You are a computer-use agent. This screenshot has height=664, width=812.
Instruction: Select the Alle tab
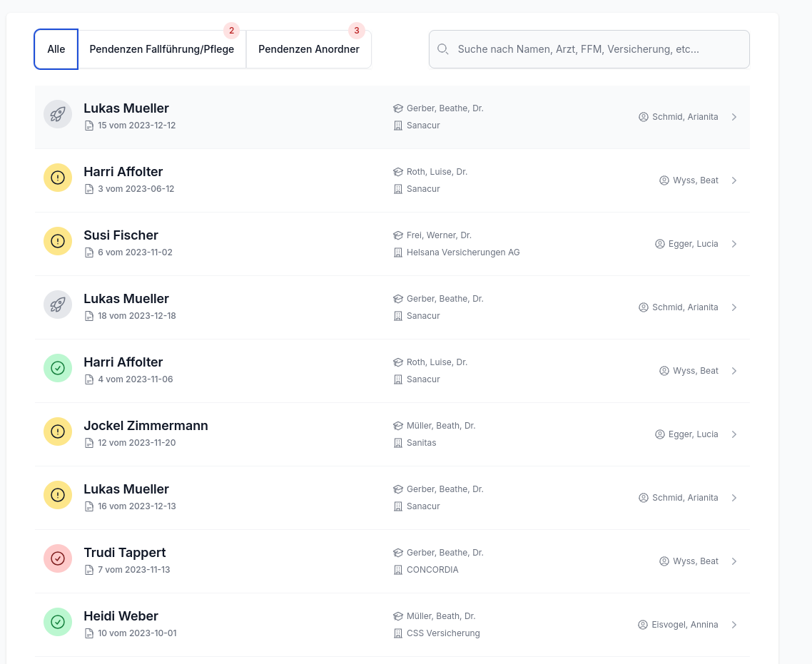point(56,49)
